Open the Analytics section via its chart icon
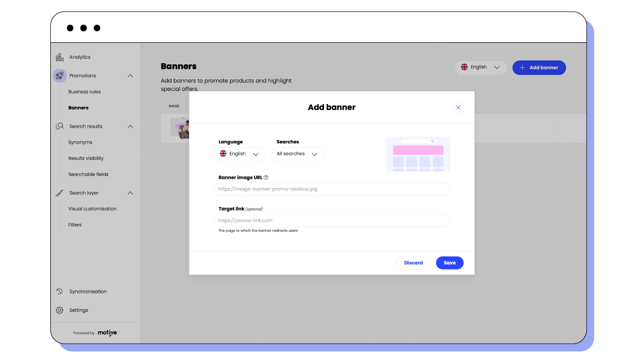644x362 pixels. [x=59, y=57]
